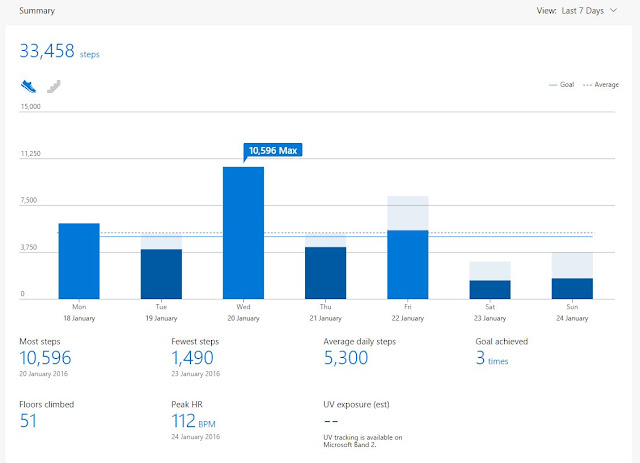Screen dimensions: 640x463
Task: Switch to the floors climbed stairs icon
Action: click(53, 86)
